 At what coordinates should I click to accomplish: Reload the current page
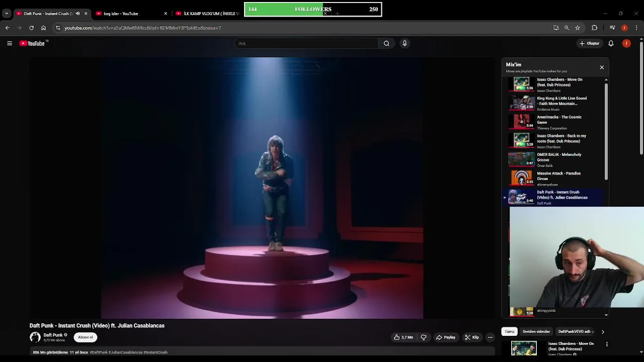31,28
